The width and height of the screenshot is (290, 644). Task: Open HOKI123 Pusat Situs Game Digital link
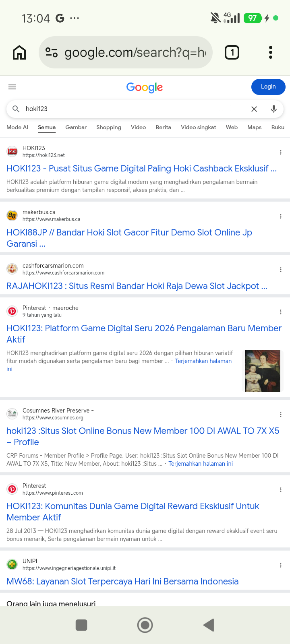(x=142, y=169)
